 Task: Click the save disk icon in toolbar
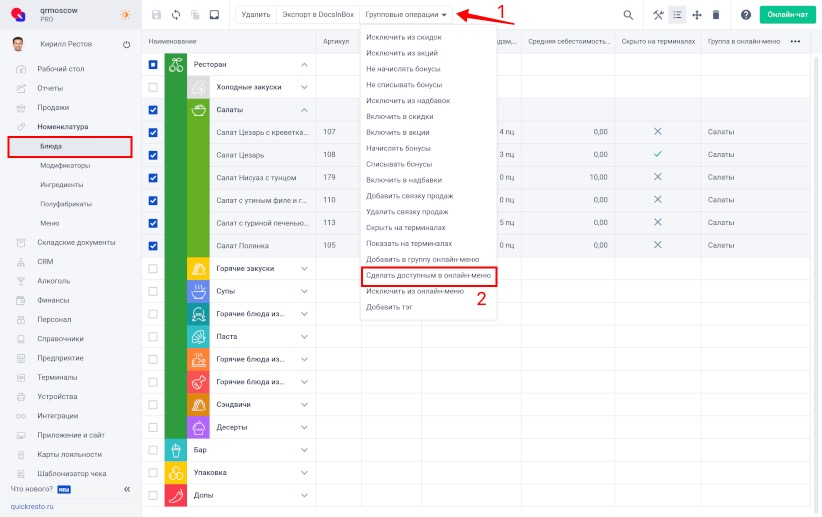point(156,15)
